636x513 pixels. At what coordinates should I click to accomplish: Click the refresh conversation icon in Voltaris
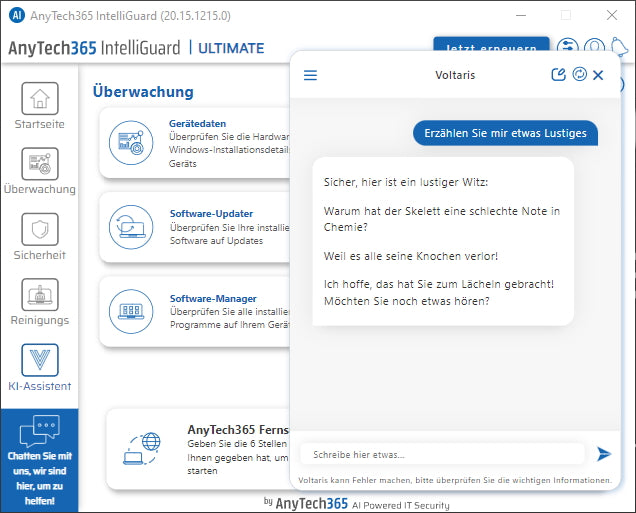(x=579, y=75)
